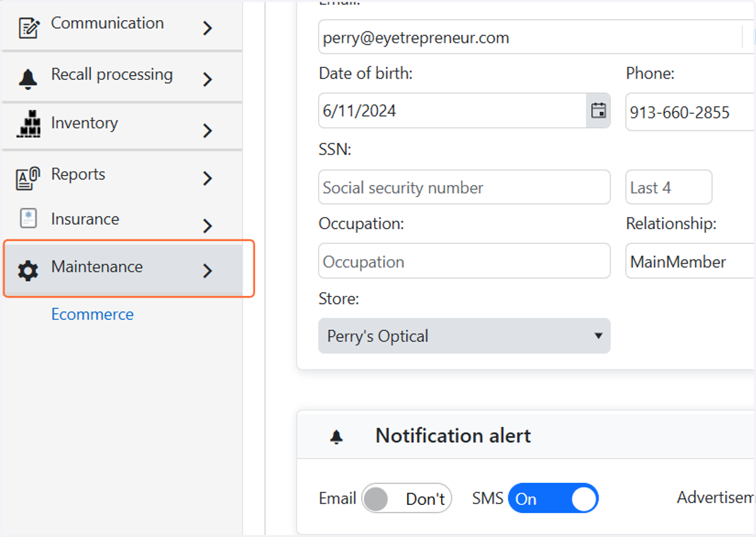Screen dimensions: 756x537
Task: Click the Recall processing bell icon
Action: click(28, 79)
